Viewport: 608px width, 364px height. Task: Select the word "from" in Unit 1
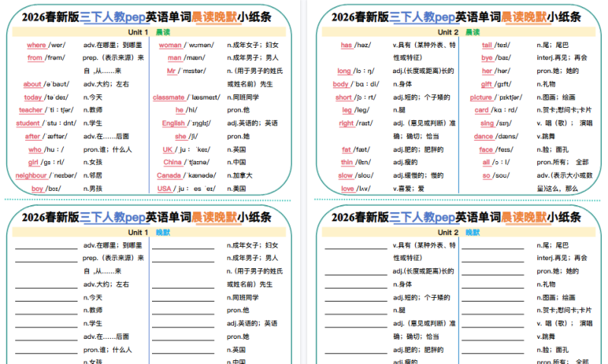coord(35,58)
